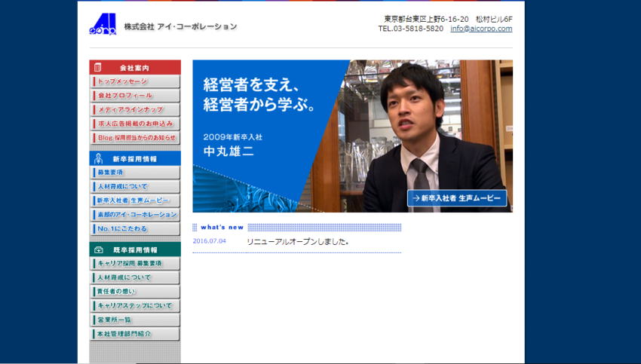This screenshot has height=364, width=641.
Task: Click the 2009年新卒入社 banner caption
Action: 232,137
